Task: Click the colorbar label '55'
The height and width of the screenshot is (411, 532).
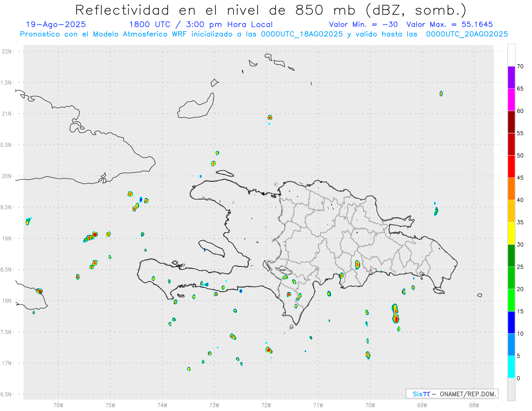Action: pyautogui.click(x=520, y=133)
